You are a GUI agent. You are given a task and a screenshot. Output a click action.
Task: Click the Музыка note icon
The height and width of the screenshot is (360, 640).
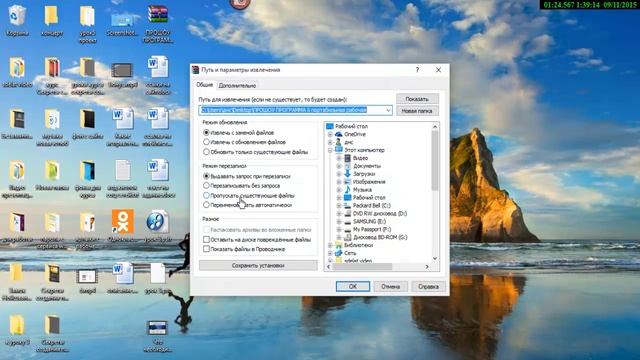click(x=347, y=189)
